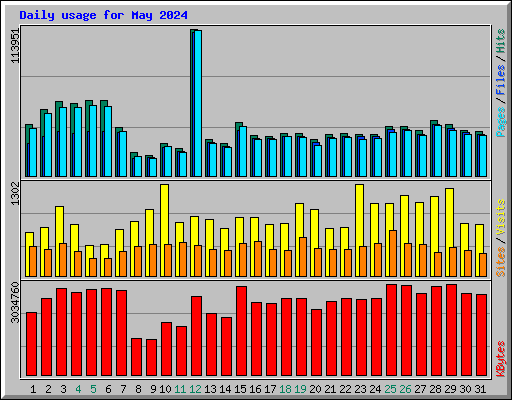512x400 pixels.
Task: Click the day 15 red KBytes bar
Action: pyautogui.click(x=242, y=331)
